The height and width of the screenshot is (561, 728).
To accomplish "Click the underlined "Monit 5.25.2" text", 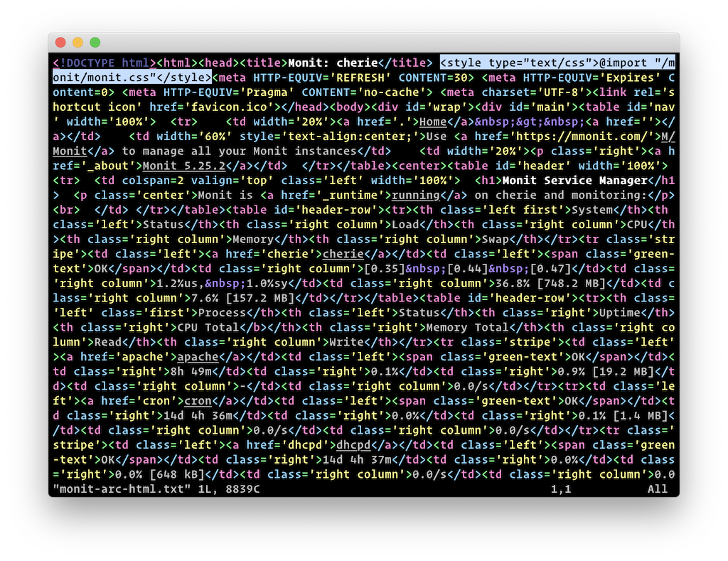I will click(184, 166).
